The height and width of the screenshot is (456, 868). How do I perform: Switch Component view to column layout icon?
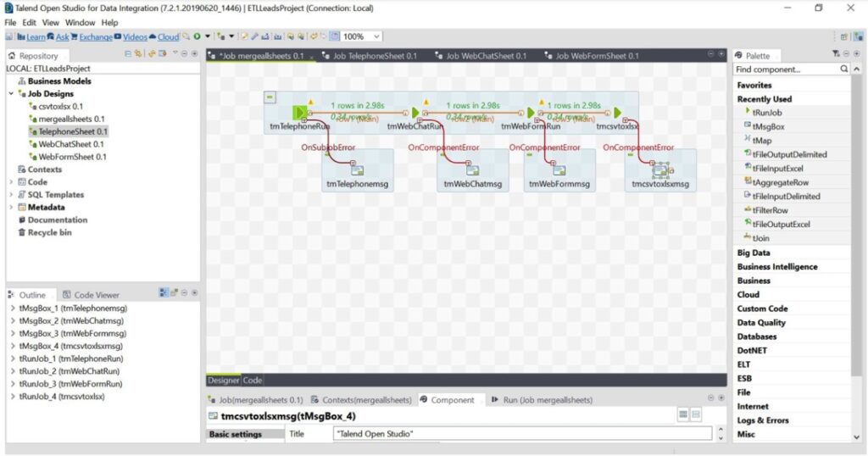click(696, 414)
